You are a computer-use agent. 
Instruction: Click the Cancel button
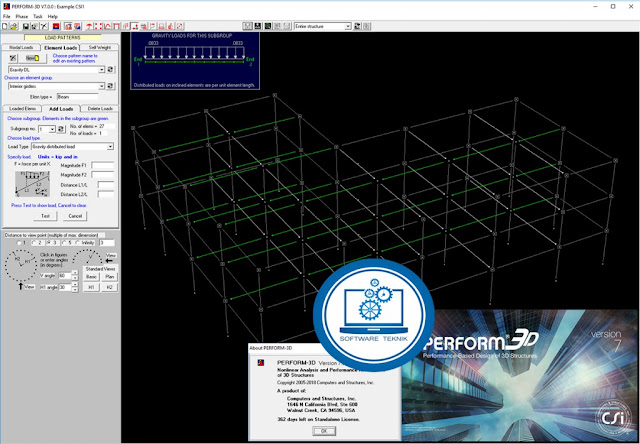pyautogui.click(x=75, y=216)
